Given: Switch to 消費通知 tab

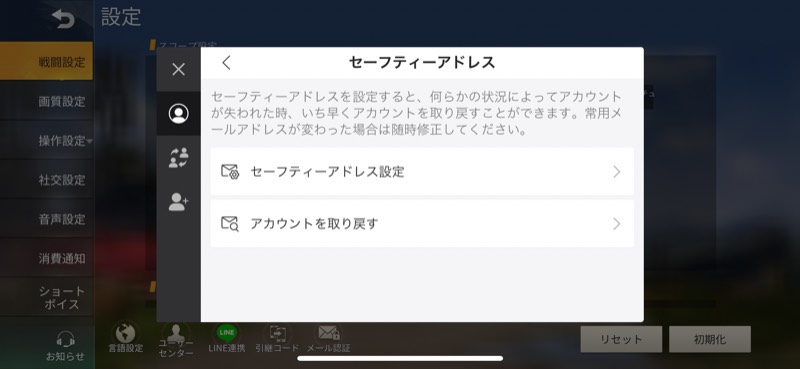Looking at the screenshot, I should [46, 259].
